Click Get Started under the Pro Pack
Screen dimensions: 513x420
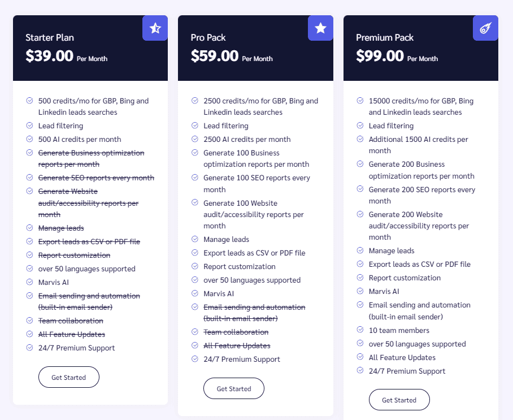(233, 388)
